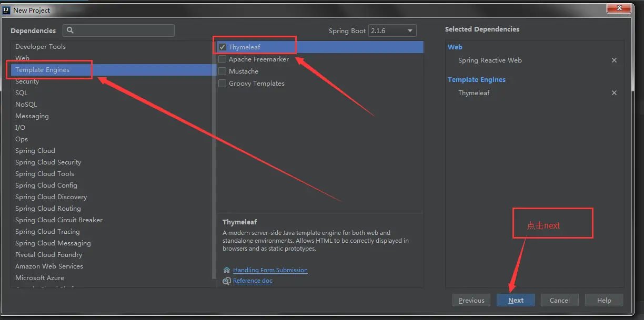Click the Next button

(516, 301)
